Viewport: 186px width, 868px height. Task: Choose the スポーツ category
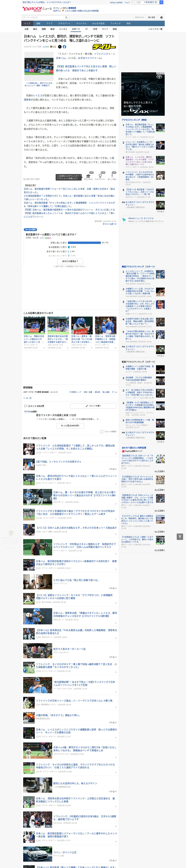76,29
